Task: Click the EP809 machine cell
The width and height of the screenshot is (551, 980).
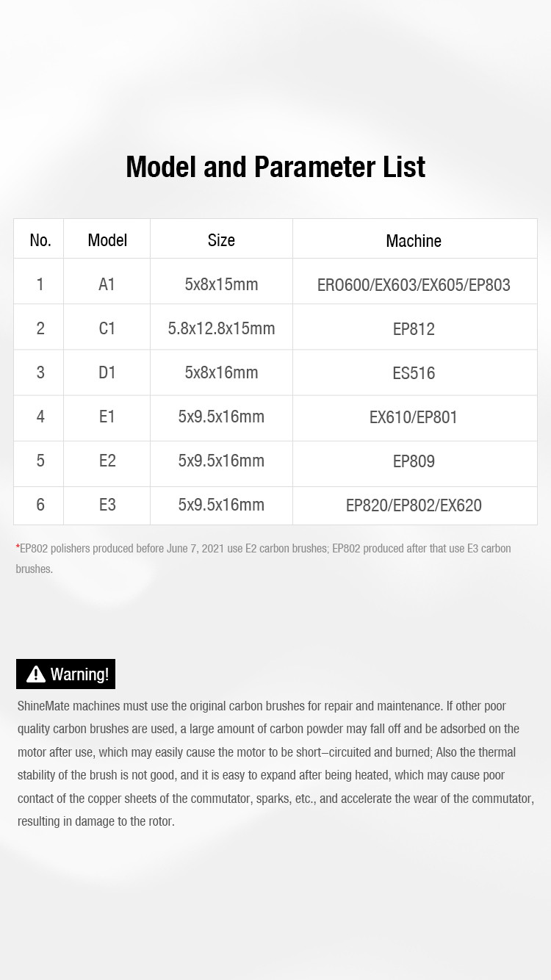Action: 414,461
